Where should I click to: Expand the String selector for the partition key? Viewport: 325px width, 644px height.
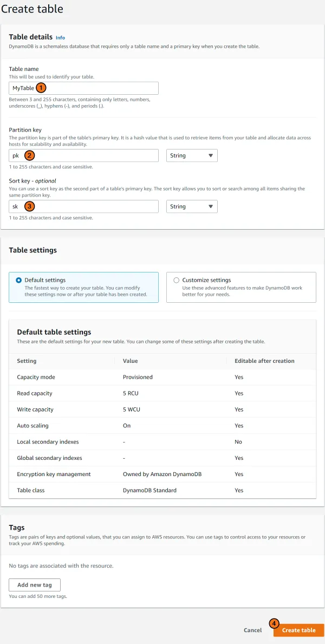(192, 155)
